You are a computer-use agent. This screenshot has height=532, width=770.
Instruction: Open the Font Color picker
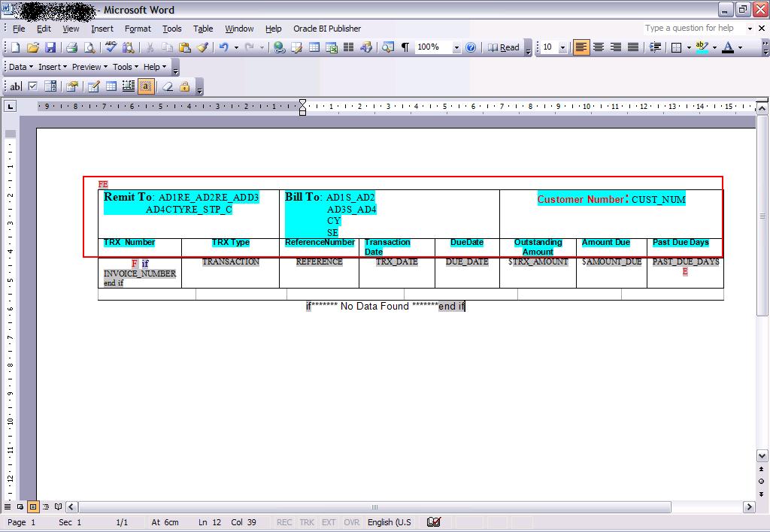739,47
